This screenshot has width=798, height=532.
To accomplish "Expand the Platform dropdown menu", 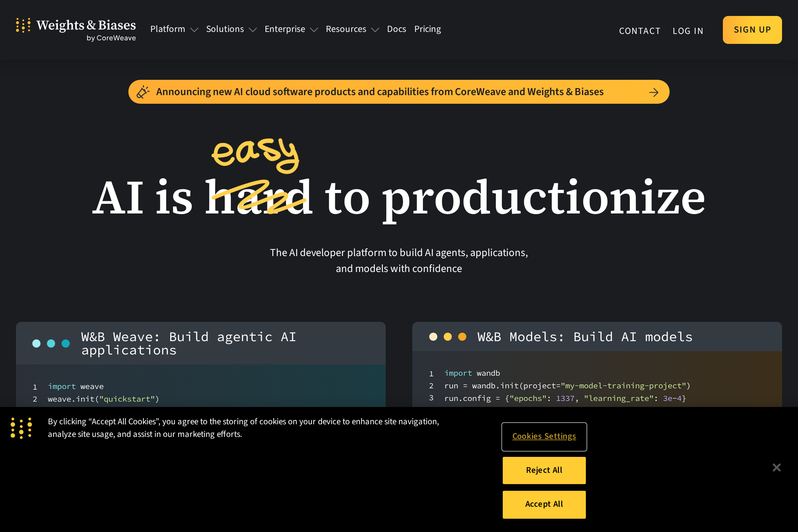I will (x=174, y=29).
